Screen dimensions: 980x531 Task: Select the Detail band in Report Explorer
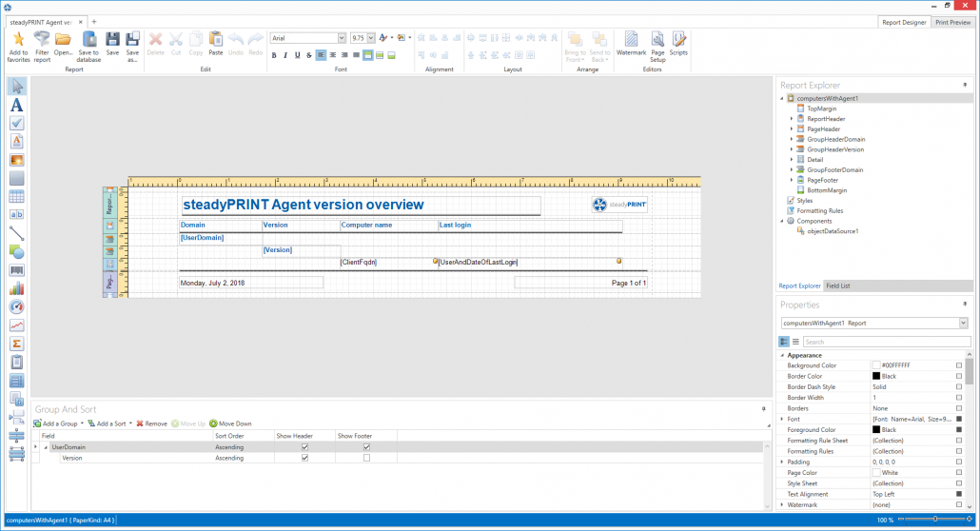[x=815, y=160]
